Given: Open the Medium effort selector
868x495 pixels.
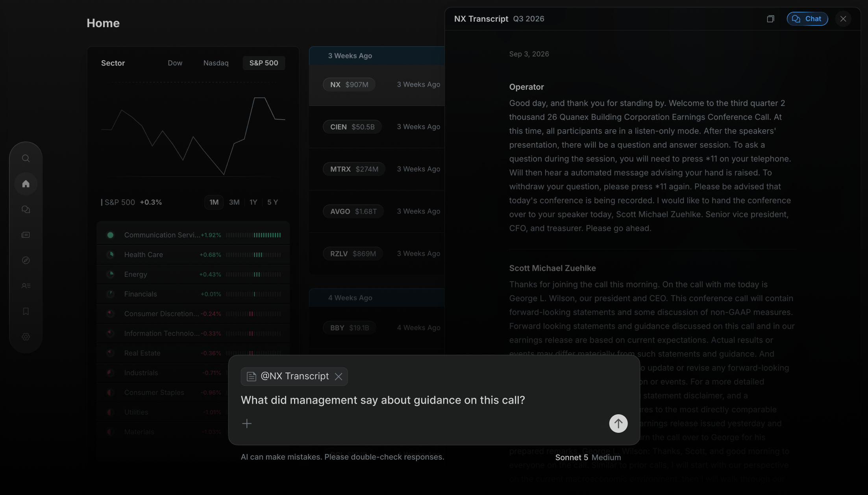Looking at the screenshot, I should coord(606,458).
